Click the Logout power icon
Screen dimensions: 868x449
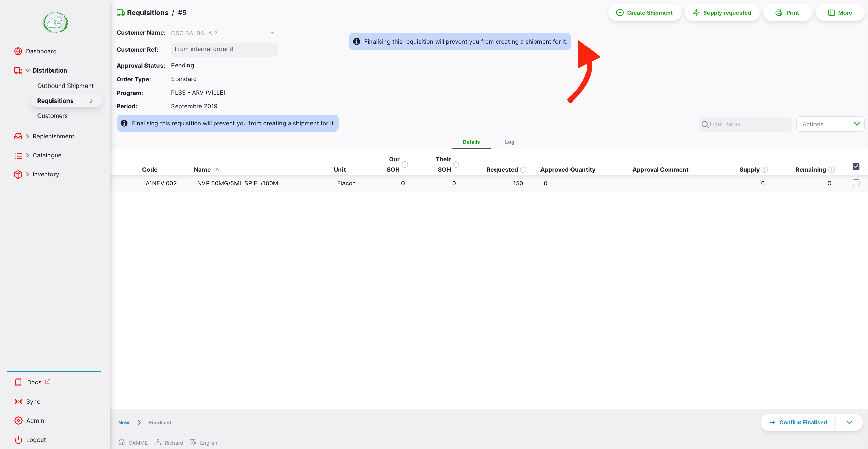[x=18, y=439]
